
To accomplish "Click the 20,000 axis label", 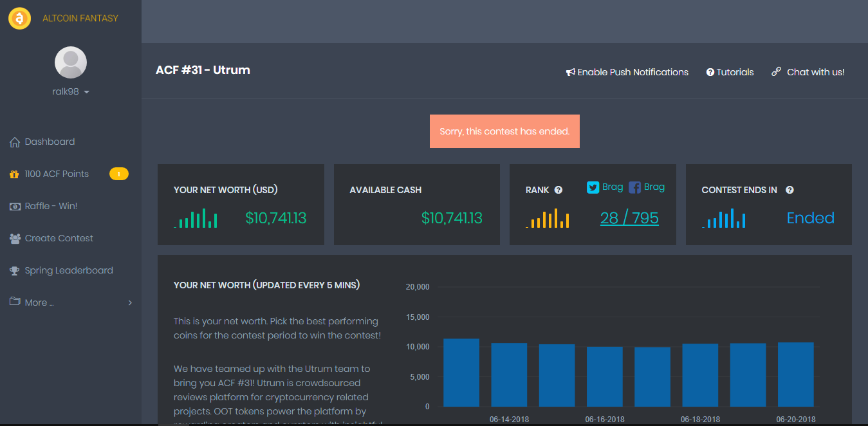I will pyautogui.click(x=418, y=287).
